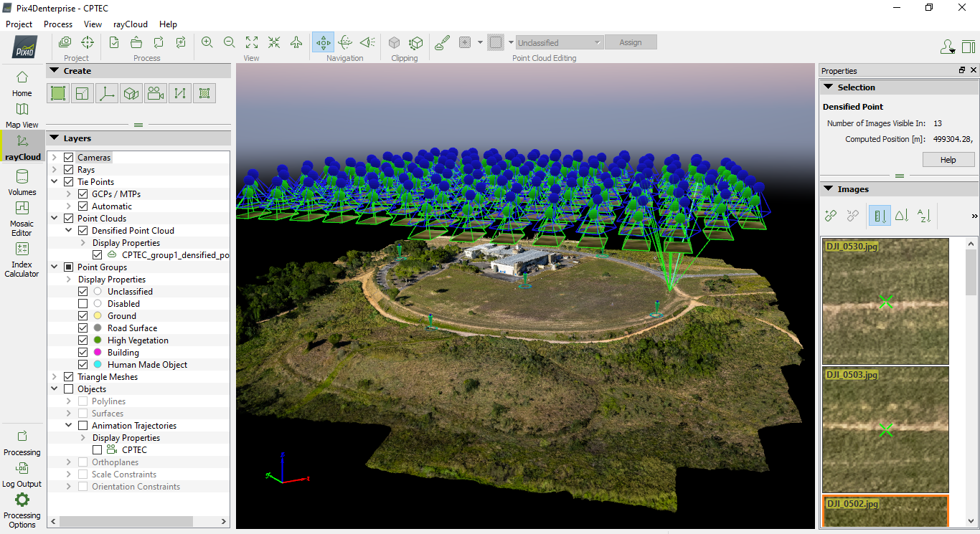
Task: Click the Building magenta color swatch
Action: coord(98,353)
